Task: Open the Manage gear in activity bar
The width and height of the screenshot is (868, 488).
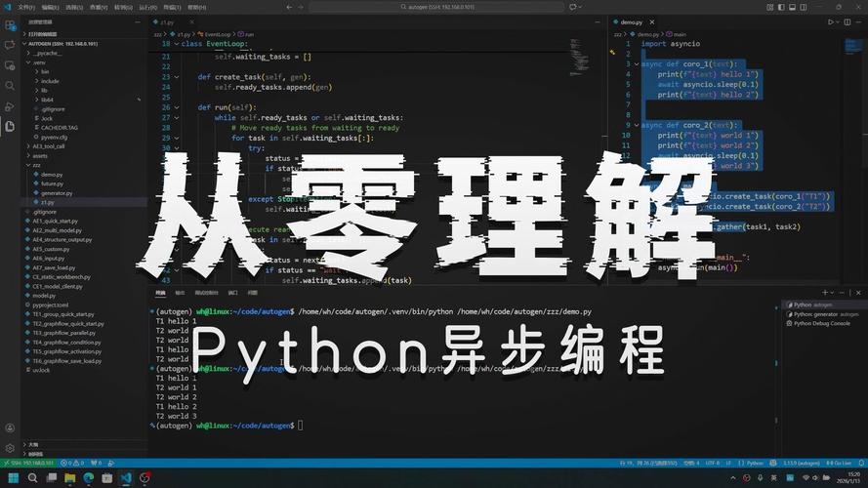Action: 10,448
